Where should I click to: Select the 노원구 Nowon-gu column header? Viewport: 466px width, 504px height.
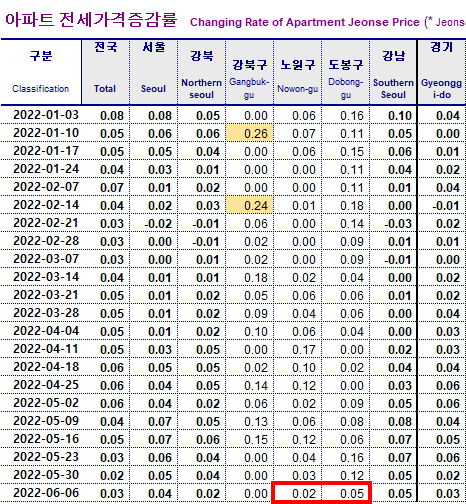298,72
